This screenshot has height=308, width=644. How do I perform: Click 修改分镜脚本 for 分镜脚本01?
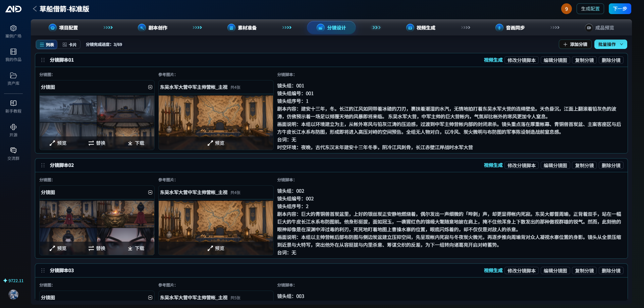tap(522, 60)
